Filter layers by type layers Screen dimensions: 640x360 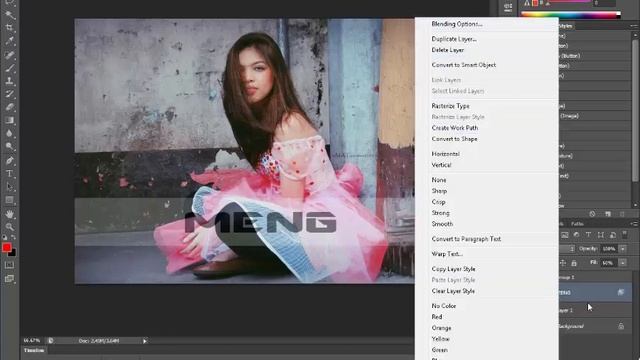click(x=588, y=235)
